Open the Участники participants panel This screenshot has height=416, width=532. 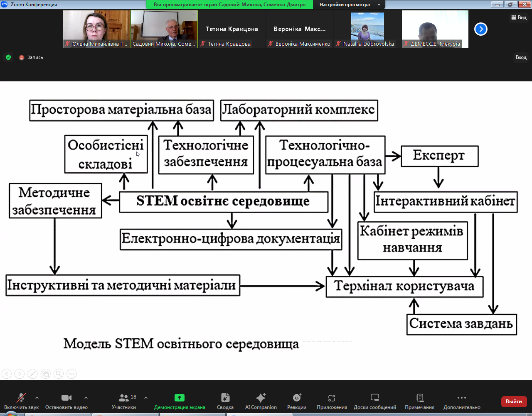tap(124, 401)
